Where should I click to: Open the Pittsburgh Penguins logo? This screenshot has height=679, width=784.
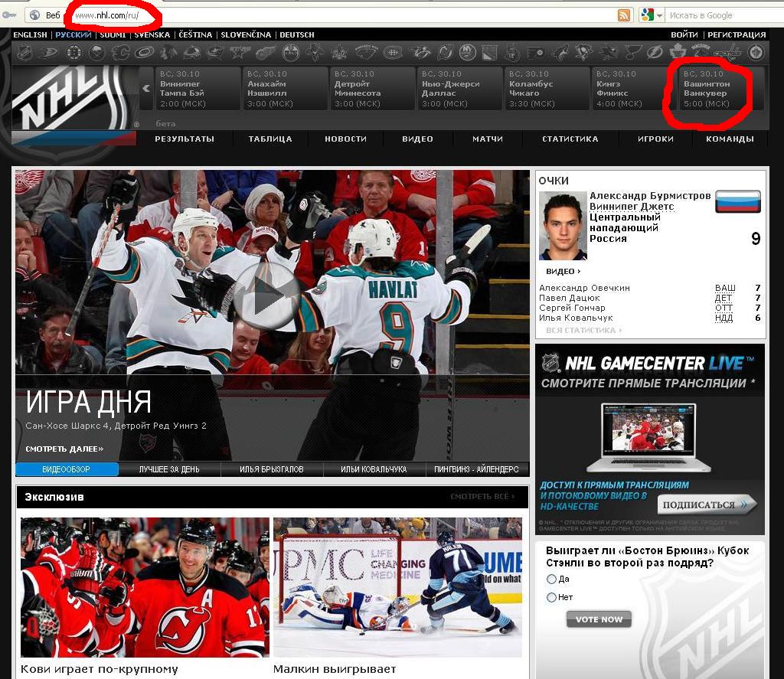(x=583, y=52)
